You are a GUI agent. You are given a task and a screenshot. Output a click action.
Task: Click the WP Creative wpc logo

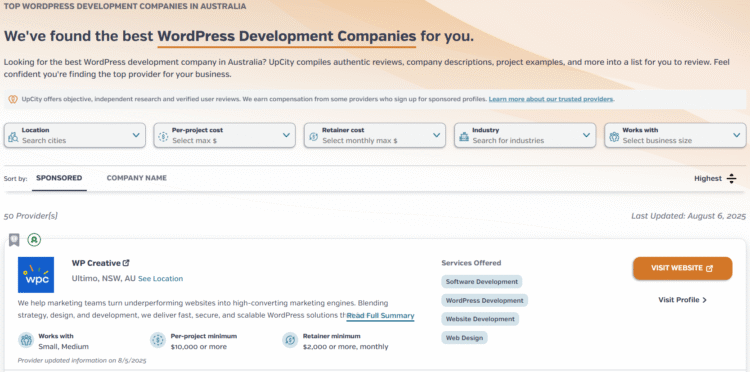(x=36, y=275)
